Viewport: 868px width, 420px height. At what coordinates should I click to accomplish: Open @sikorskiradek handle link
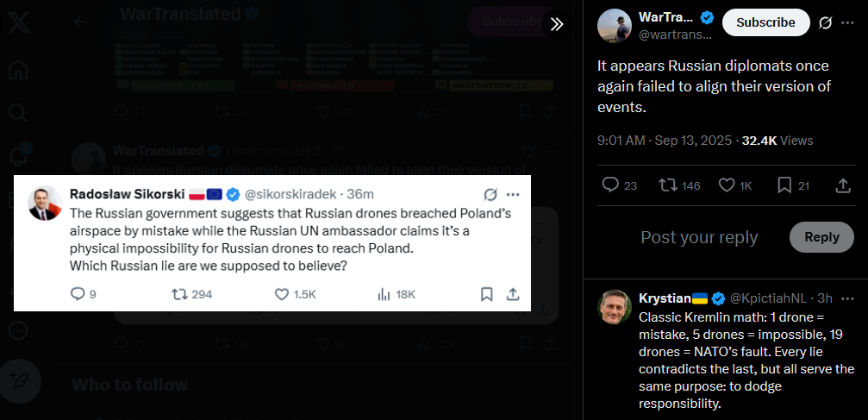pyautogui.click(x=290, y=194)
